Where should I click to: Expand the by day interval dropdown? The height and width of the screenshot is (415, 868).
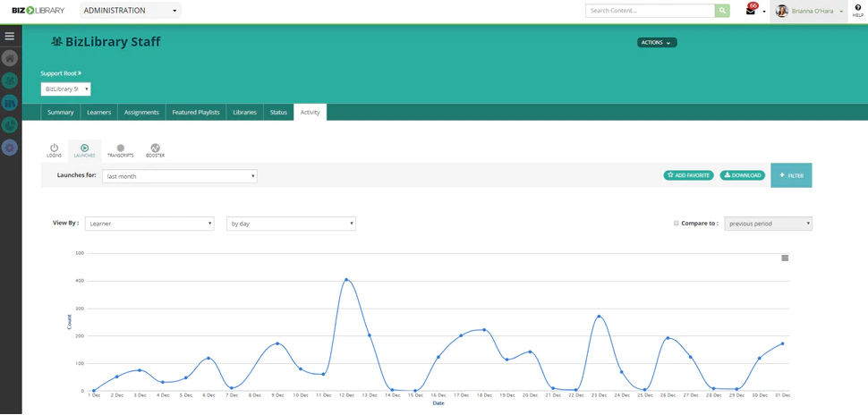click(291, 224)
